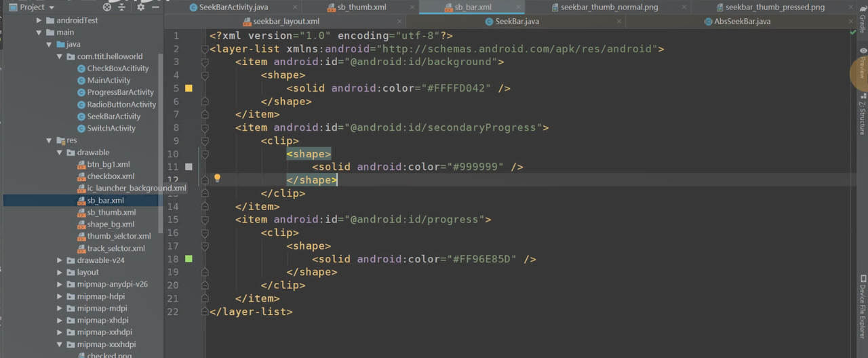Viewport: 868px width, 358px height.
Task: Switch to the seekbar_layout.xml tab
Action: pyautogui.click(x=280, y=22)
